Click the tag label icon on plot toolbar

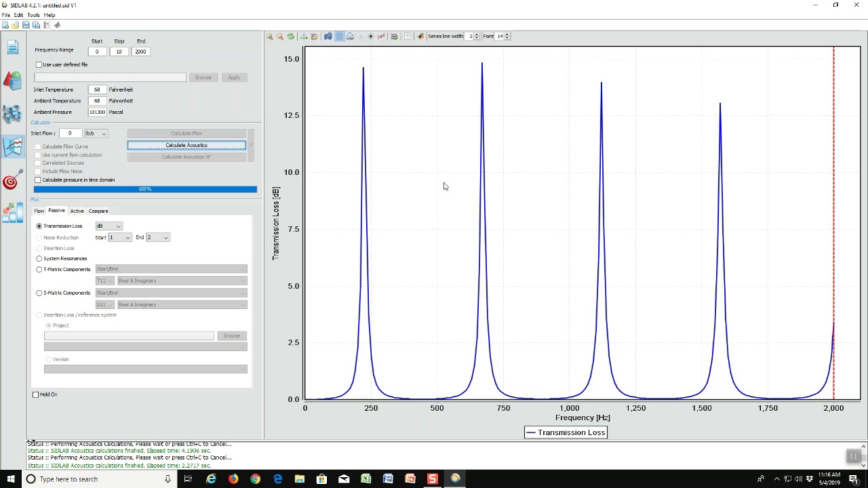coord(360,37)
